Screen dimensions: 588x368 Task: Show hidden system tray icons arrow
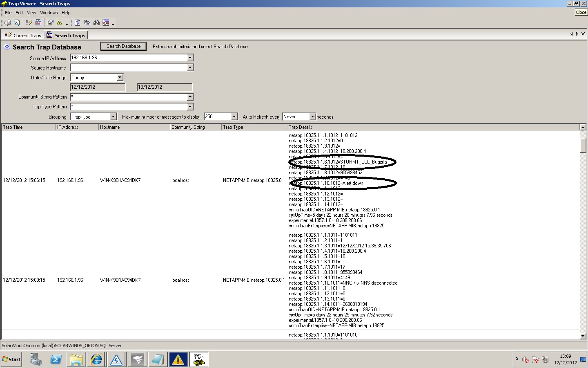pyautogui.click(x=517, y=359)
